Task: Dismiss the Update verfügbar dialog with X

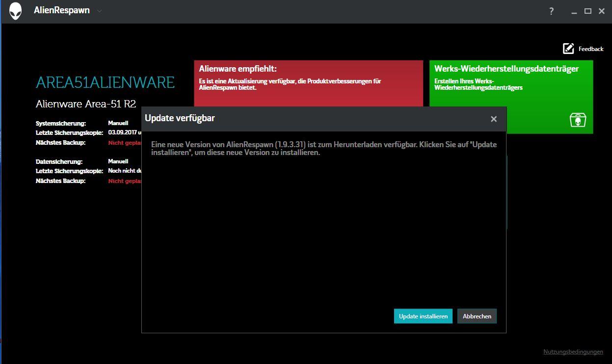Action: click(x=494, y=119)
